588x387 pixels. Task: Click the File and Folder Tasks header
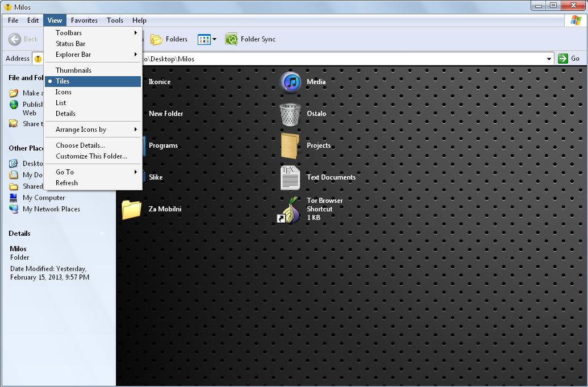point(26,78)
